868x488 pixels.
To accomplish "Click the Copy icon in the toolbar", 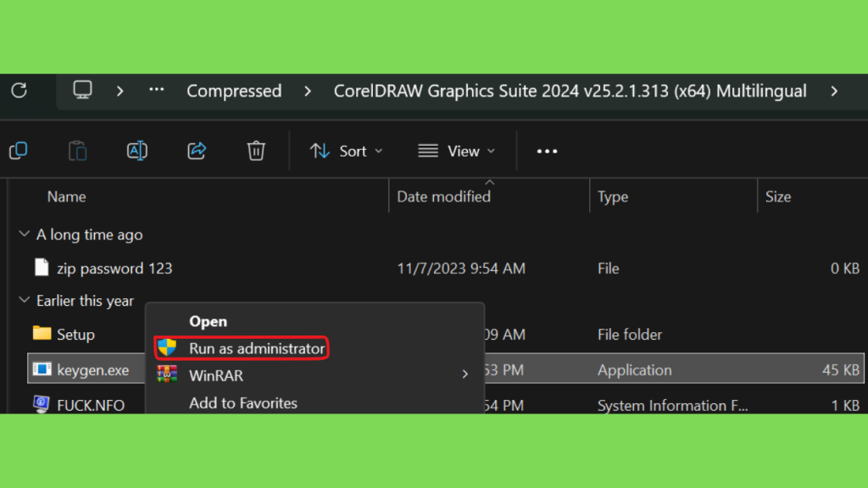I will (18, 151).
